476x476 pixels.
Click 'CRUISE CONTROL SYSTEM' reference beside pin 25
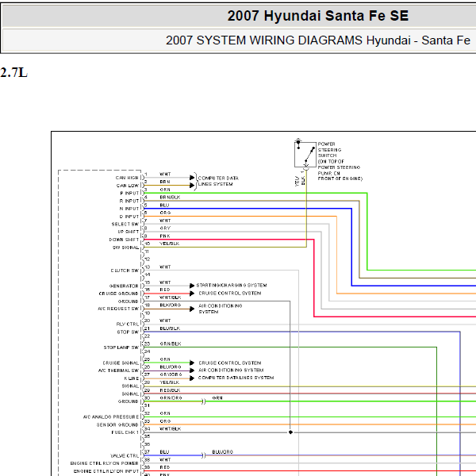[x=230, y=363]
